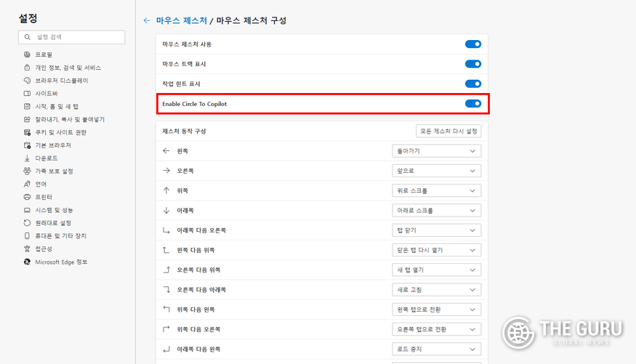This screenshot has width=636, height=364.
Task: Click 모든 제스처 다시 설정 button
Action: (448, 132)
